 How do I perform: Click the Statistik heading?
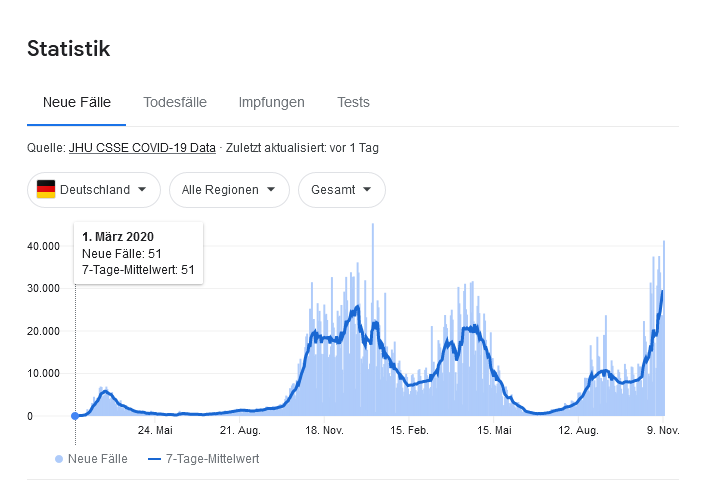(68, 48)
